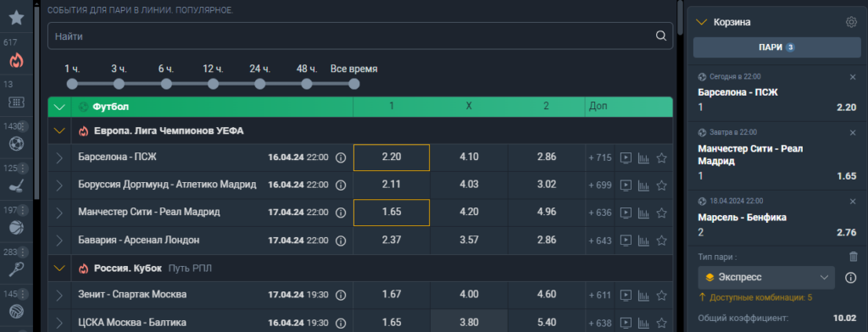868x332 pixels.
Task: Open statistics chart for Боруссия Дортмунд row
Action: pyautogui.click(x=643, y=185)
